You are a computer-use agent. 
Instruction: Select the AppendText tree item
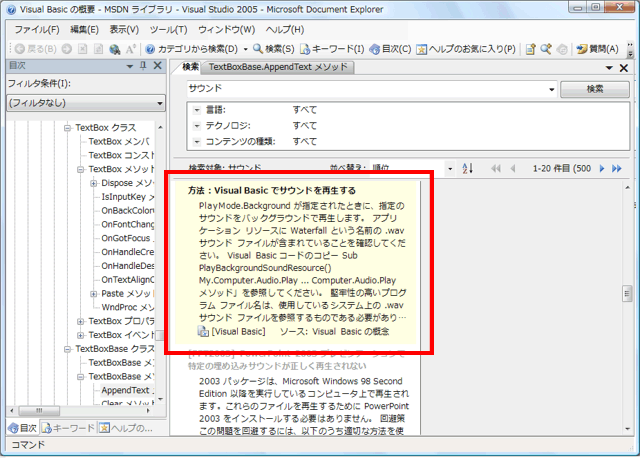tap(125, 391)
